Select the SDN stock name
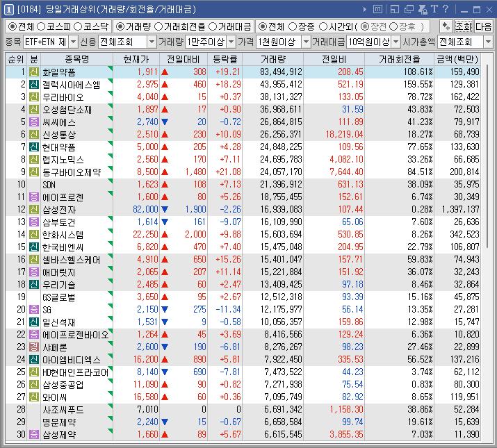 (49, 184)
